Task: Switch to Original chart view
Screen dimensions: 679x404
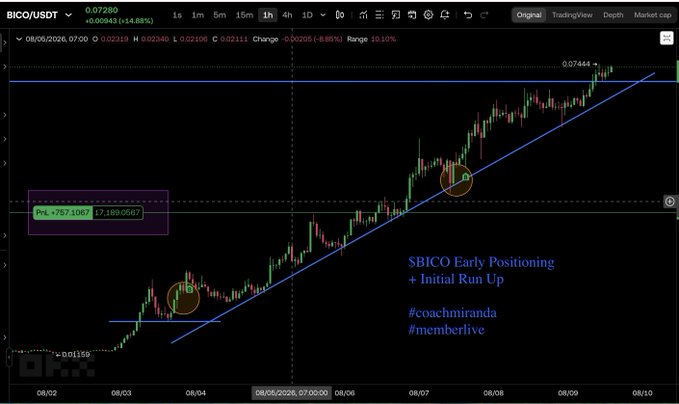Action: 529,15
